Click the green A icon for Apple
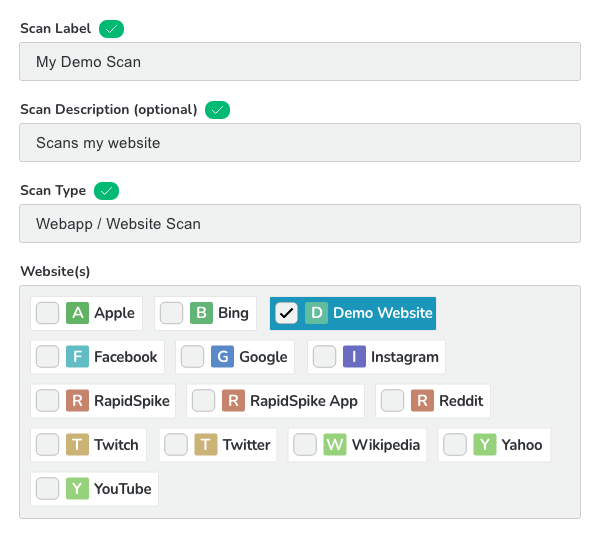Viewport: 600px width, 535px height. click(77, 313)
